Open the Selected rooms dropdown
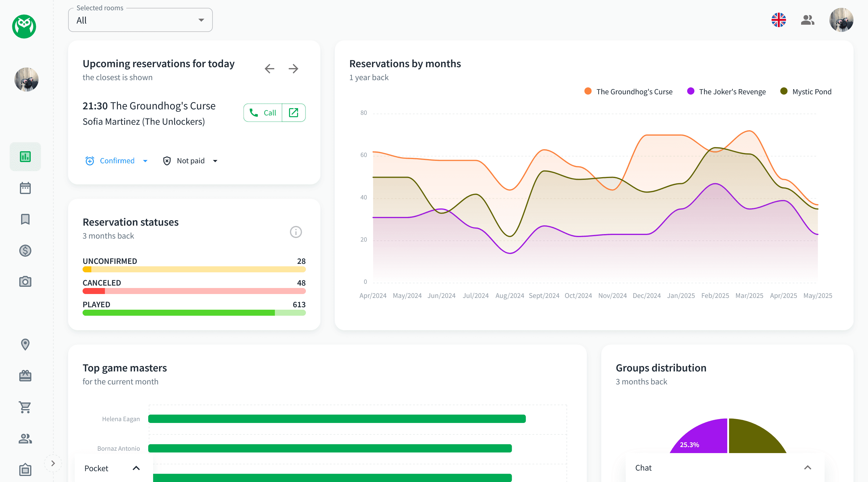The height and width of the screenshot is (482, 868). coord(140,20)
